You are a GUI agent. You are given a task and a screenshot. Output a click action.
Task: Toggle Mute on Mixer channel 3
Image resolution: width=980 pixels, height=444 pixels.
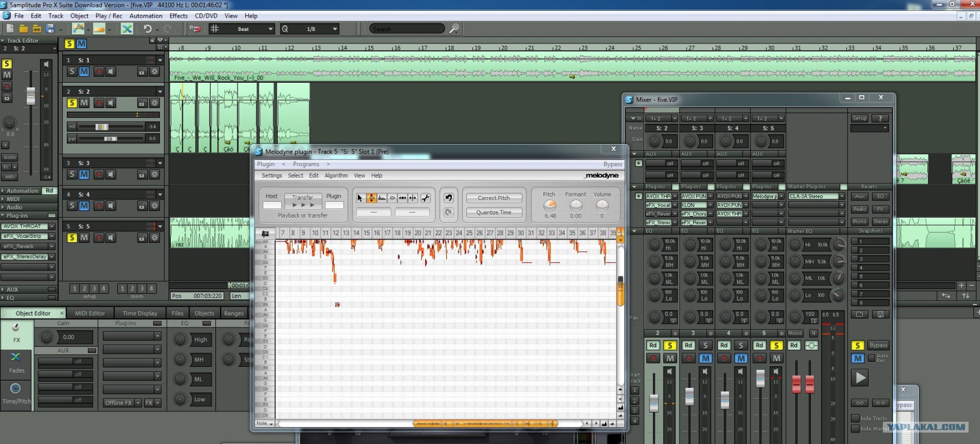tap(705, 358)
